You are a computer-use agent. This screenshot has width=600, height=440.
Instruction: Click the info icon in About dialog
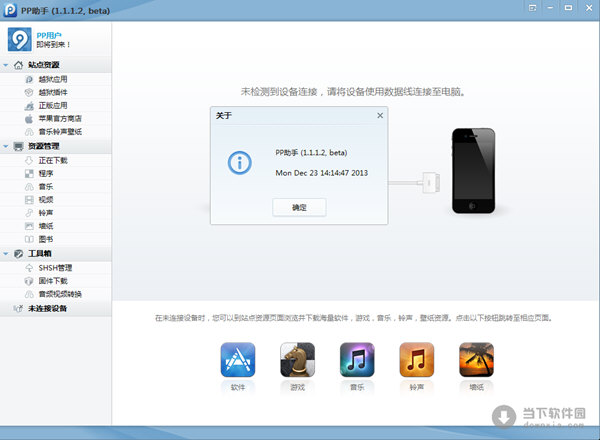tap(240, 163)
